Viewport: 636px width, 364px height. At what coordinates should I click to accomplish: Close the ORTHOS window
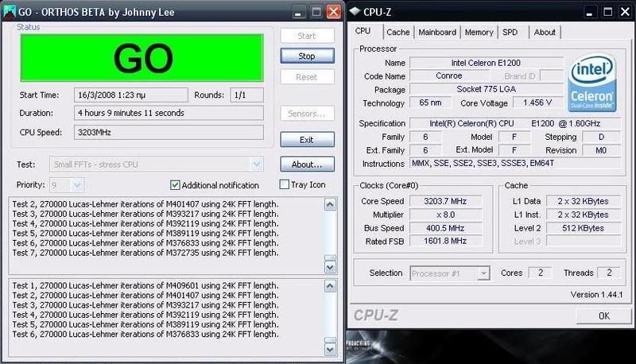click(x=334, y=12)
